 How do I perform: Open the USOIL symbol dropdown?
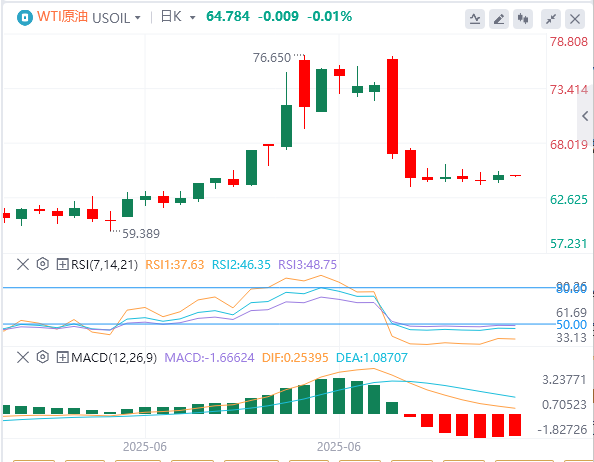[138, 18]
